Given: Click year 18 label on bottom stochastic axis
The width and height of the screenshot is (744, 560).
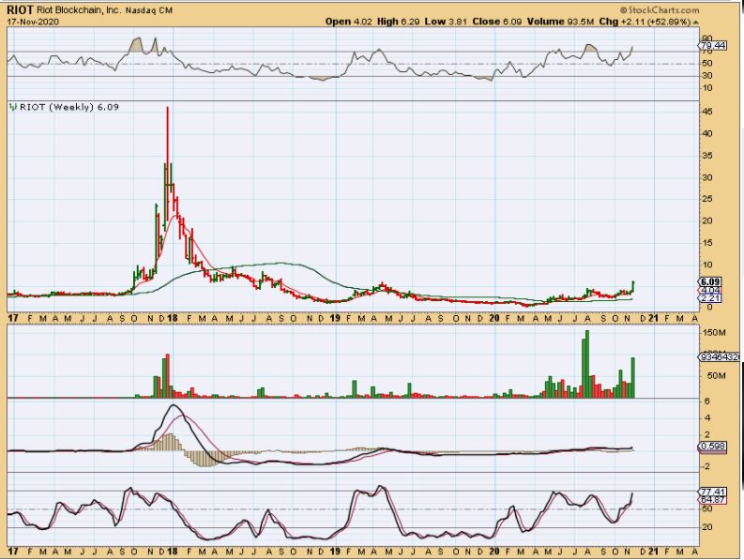Looking at the screenshot, I should [x=172, y=552].
